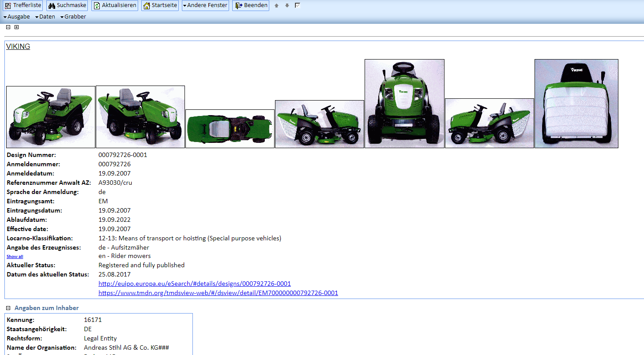Screen dimensions: 644x355
Task: Select status text Registered and fully published
Action: [141, 265]
